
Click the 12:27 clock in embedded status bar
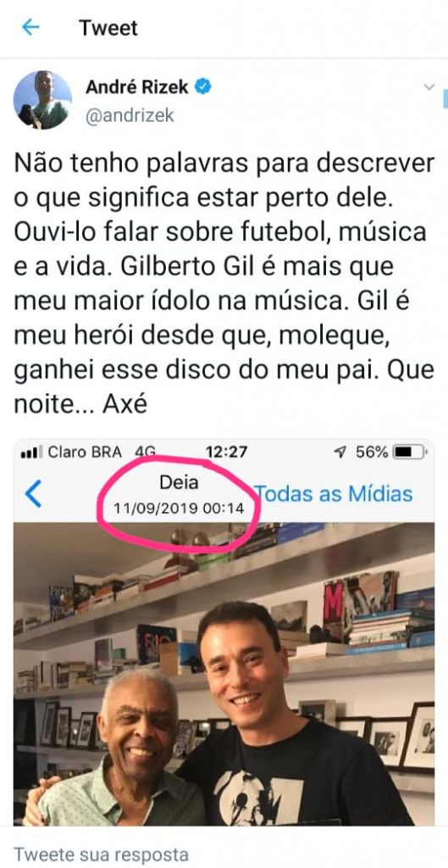click(x=226, y=453)
